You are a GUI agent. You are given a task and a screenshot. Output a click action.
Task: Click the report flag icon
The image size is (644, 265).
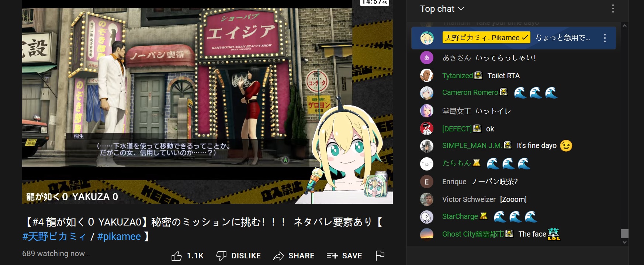pyautogui.click(x=380, y=255)
